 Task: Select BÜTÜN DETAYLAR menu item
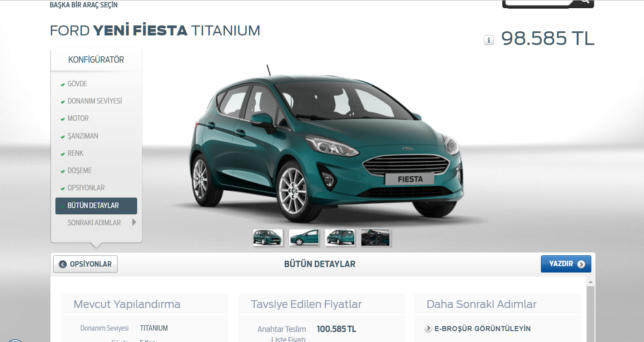[96, 206]
